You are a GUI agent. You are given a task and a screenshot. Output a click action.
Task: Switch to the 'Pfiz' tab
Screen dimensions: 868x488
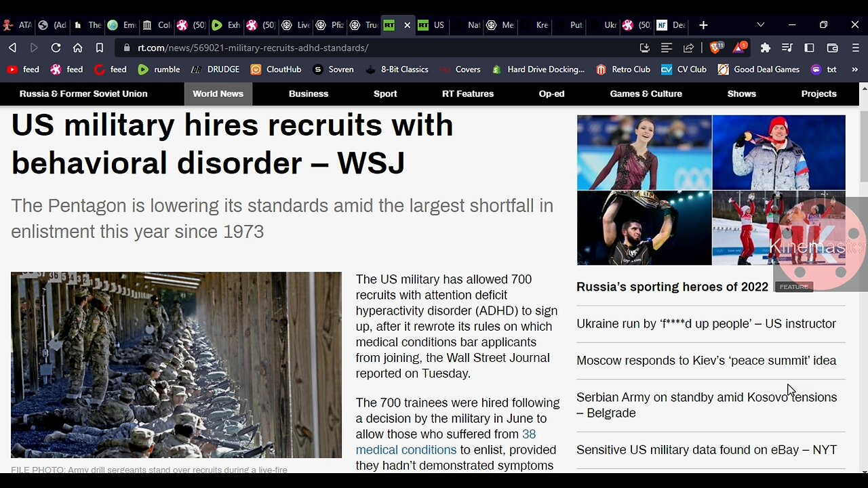tap(330, 25)
